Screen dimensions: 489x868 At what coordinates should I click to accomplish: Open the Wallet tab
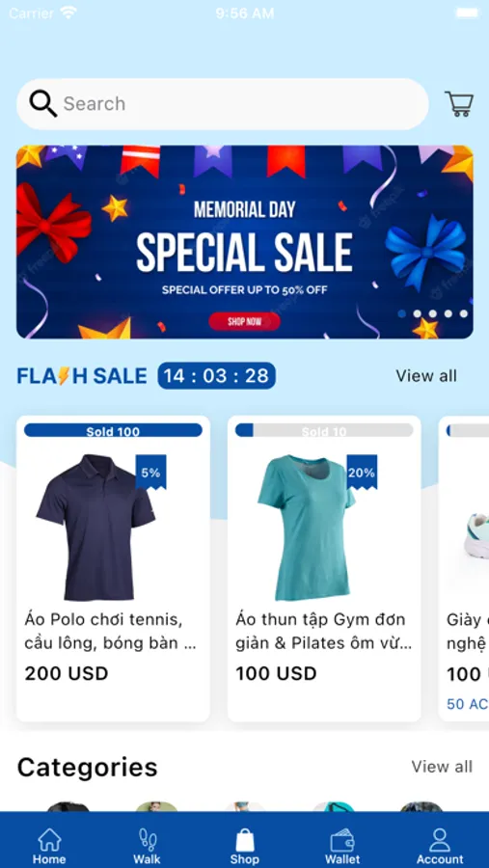pos(342,847)
